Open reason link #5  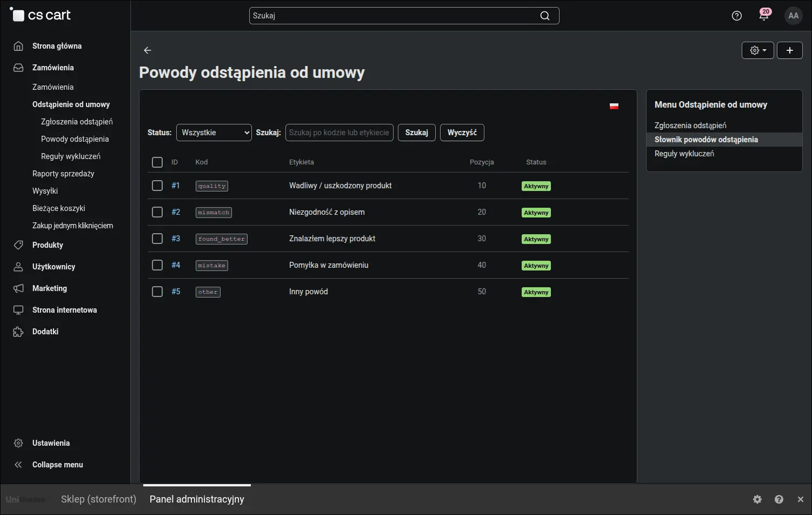pyautogui.click(x=176, y=292)
